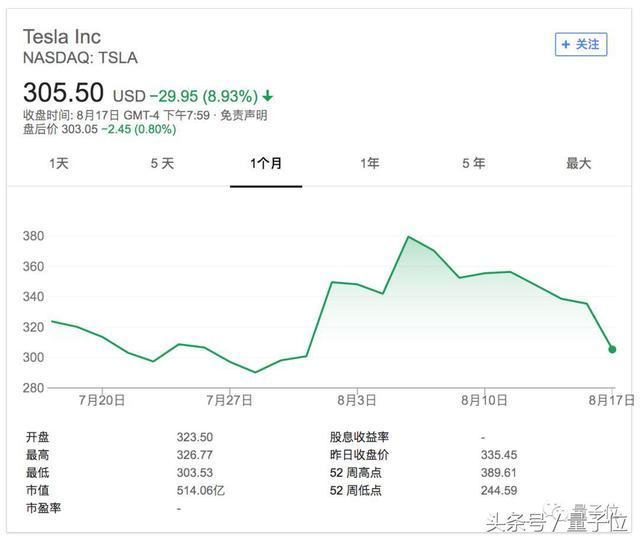
Task: Switch chart to 1年 range
Action: click(x=370, y=163)
